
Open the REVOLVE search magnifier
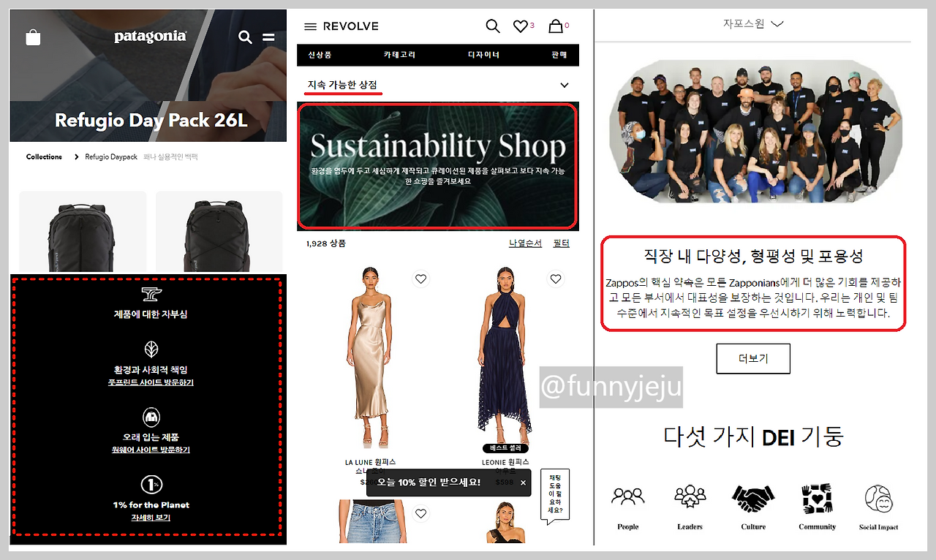point(493,26)
